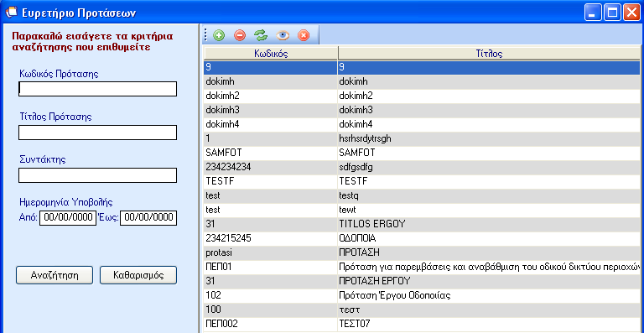Focus the Κωδικός Πρότασης input field
This screenshot has height=333, width=644.
pos(98,89)
